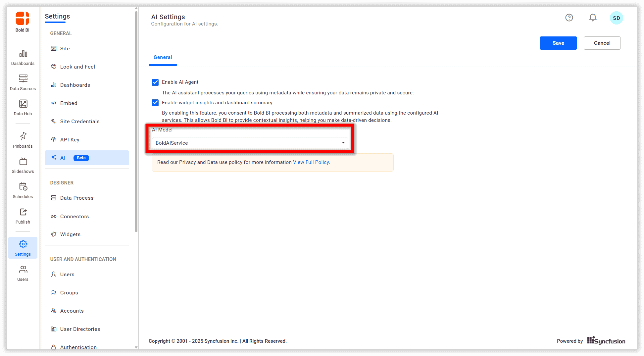The width and height of the screenshot is (644, 356).
Task: Open the Users icon in left rail
Action: click(23, 269)
